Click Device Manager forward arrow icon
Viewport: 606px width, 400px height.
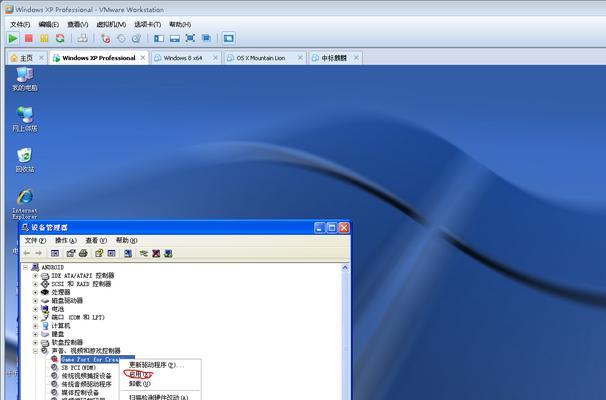point(38,253)
